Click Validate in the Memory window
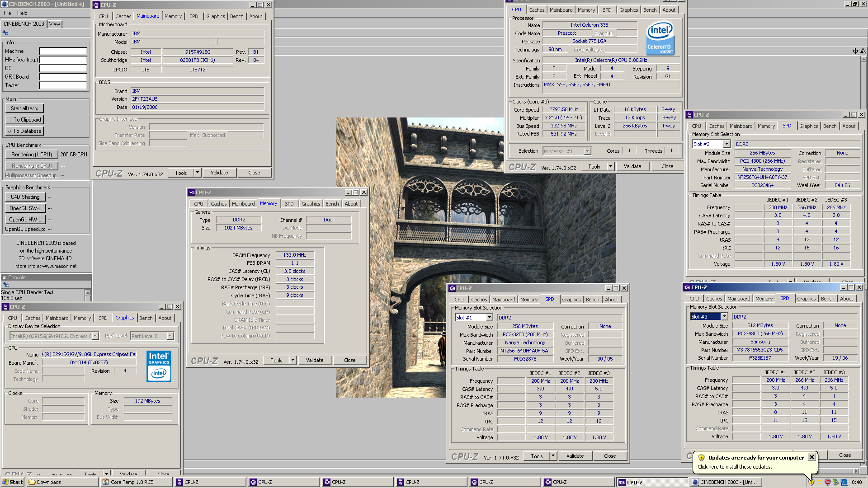The image size is (868, 488). (315, 360)
